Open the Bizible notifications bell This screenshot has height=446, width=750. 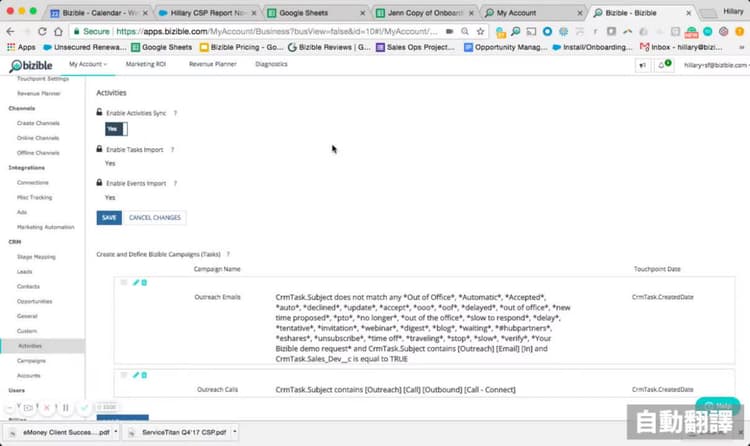pos(664,65)
